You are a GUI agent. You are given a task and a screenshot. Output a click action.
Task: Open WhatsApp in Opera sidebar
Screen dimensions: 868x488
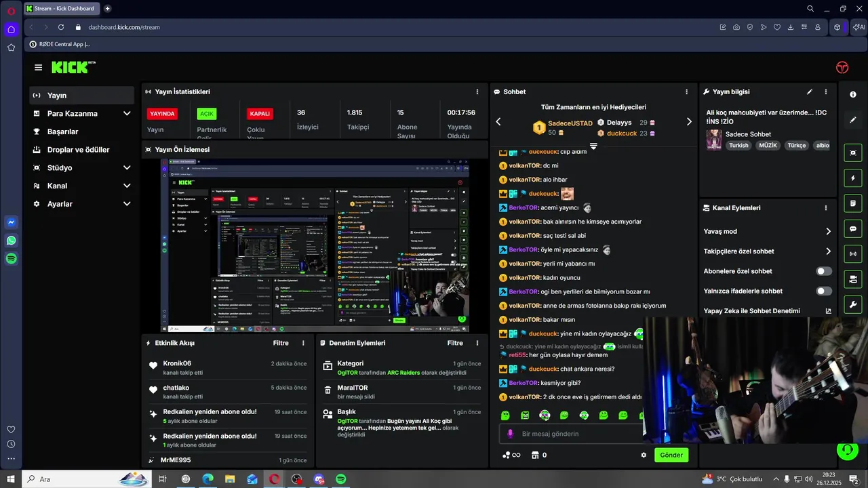11,241
